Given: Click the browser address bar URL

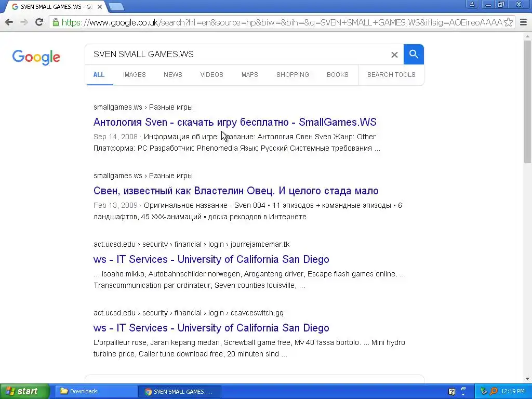Looking at the screenshot, I should [282, 22].
